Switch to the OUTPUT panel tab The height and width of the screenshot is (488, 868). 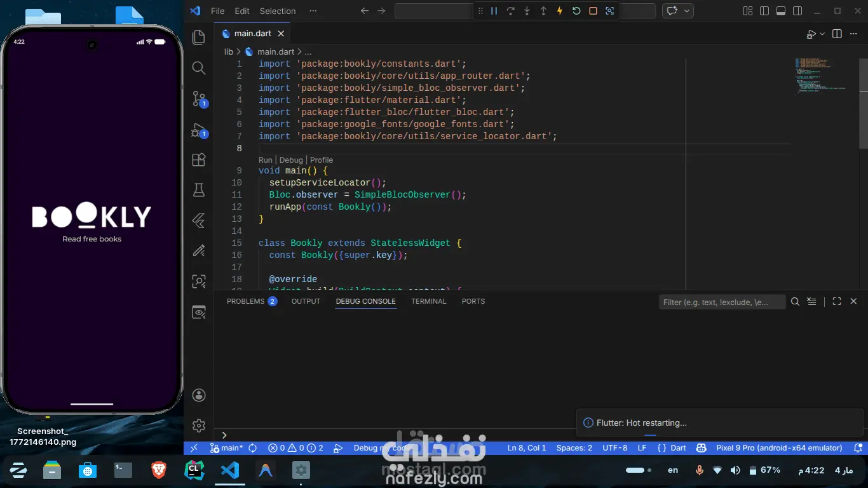[306, 301]
